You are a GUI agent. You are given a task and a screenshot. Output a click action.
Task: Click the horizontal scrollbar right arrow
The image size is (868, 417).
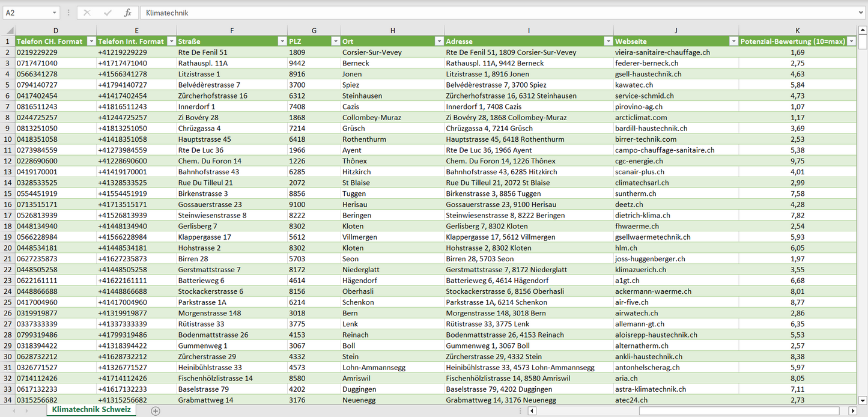point(852,411)
